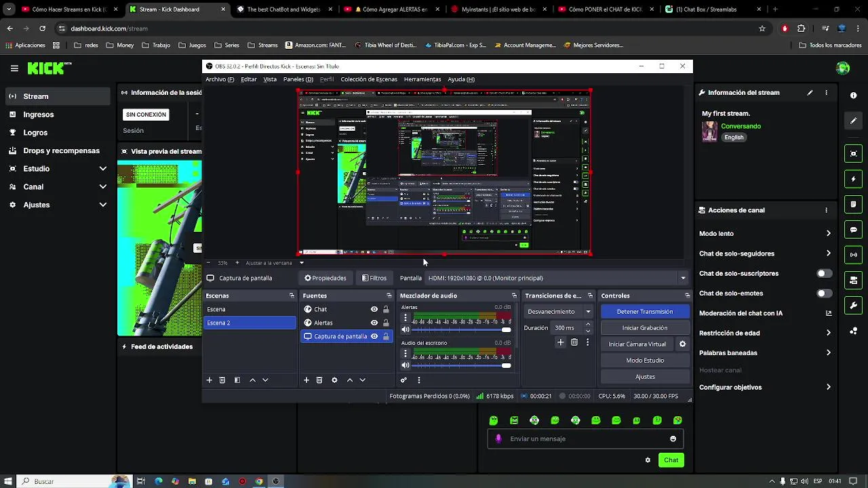
Task: Open chat settings gear beside Chat button
Action: pyautogui.click(x=648, y=460)
